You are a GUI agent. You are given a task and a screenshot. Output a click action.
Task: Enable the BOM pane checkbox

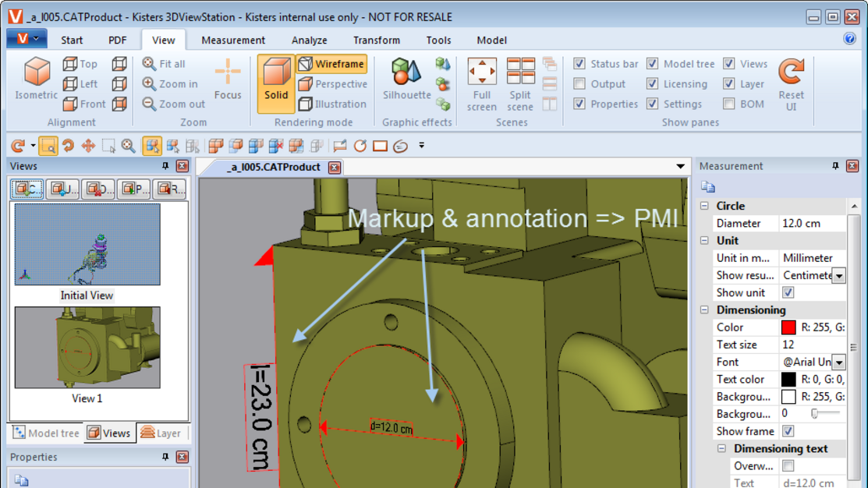(x=729, y=104)
